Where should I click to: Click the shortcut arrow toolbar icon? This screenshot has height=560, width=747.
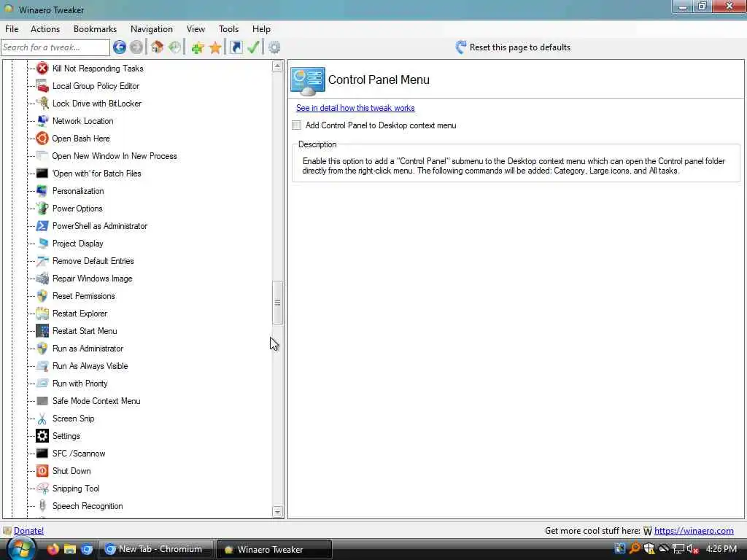236,47
